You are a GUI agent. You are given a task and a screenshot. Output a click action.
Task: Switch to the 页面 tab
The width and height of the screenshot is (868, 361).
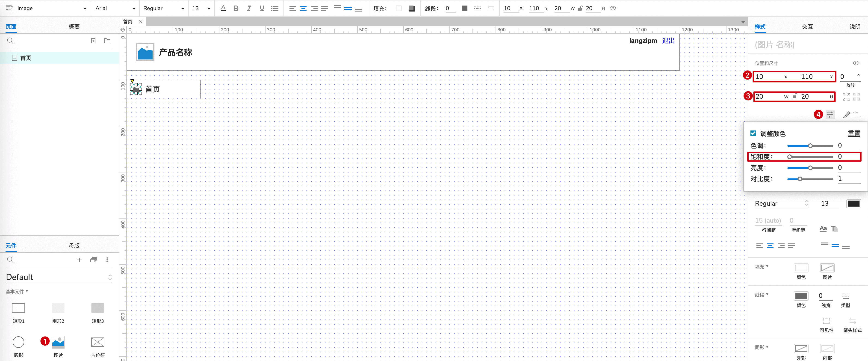tap(11, 27)
